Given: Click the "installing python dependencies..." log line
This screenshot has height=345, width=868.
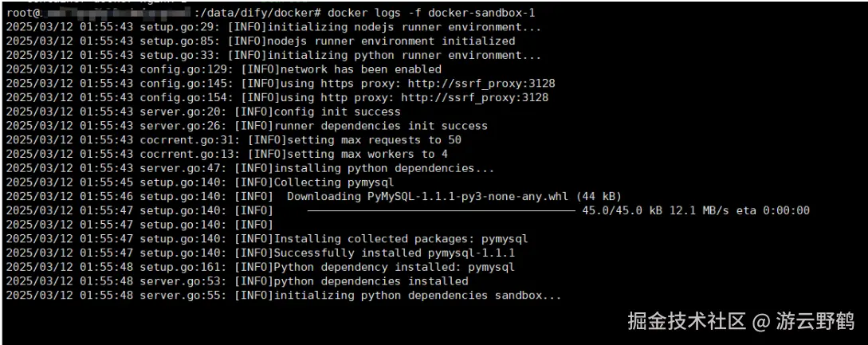Looking at the screenshot, I should [383, 168].
